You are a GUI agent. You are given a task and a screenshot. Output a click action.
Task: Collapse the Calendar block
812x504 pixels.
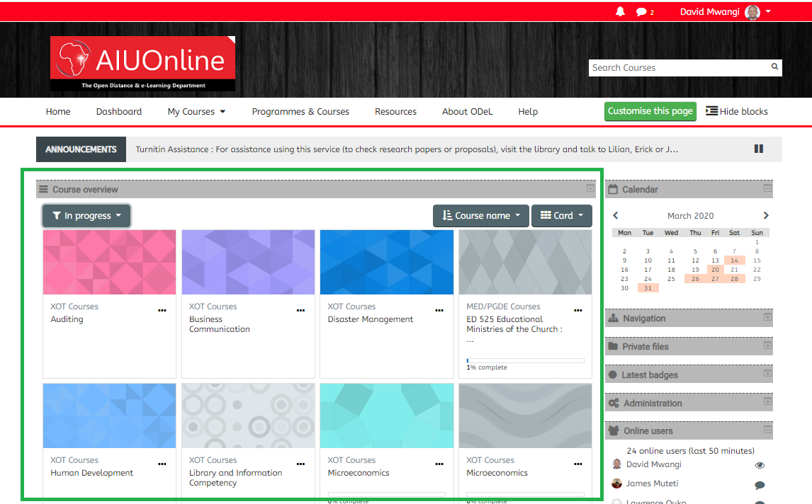click(x=767, y=188)
